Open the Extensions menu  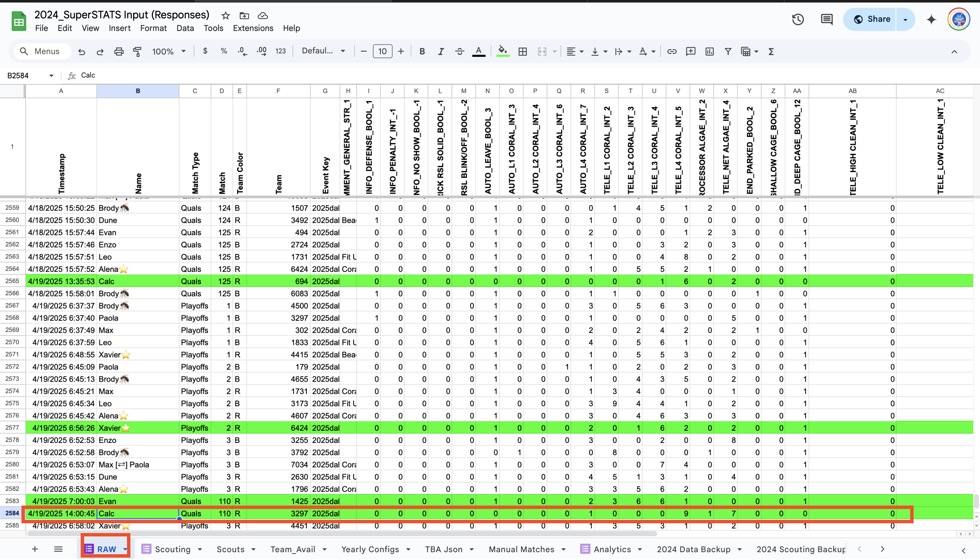pos(253,28)
